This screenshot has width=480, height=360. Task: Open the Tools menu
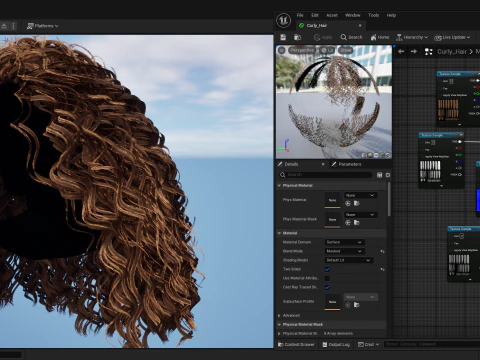(x=373, y=15)
